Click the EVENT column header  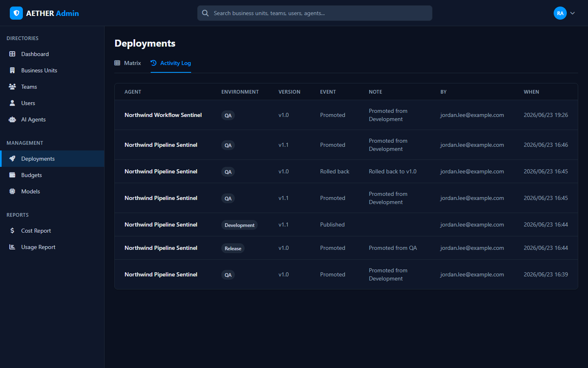pyautogui.click(x=328, y=92)
